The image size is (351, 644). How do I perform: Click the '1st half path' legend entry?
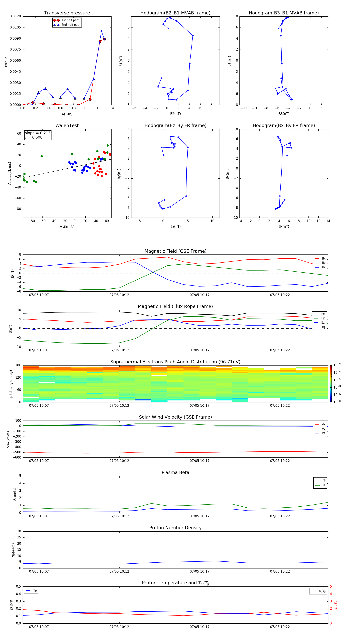66,20
